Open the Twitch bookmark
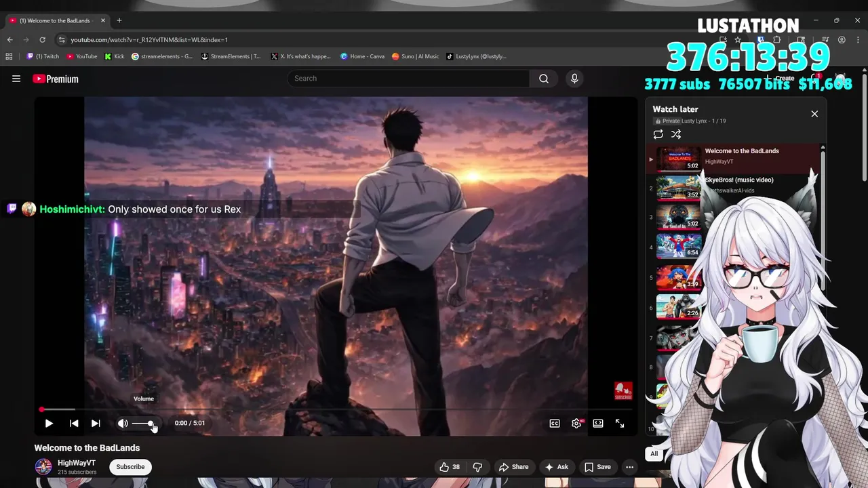Image resolution: width=868 pixels, height=488 pixels. pyautogui.click(x=43, y=56)
